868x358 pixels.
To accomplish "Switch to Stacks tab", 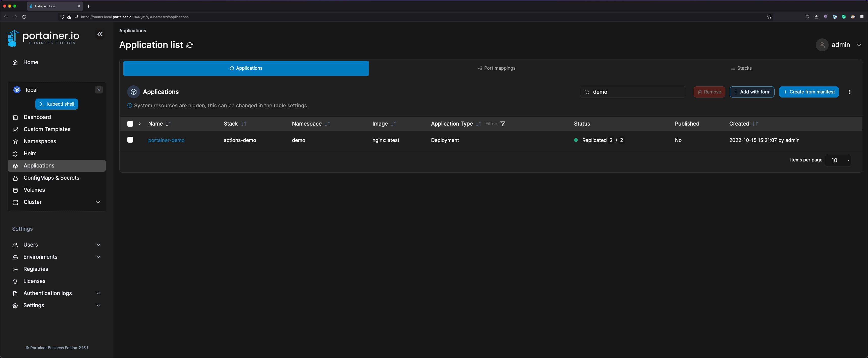I will [x=741, y=68].
